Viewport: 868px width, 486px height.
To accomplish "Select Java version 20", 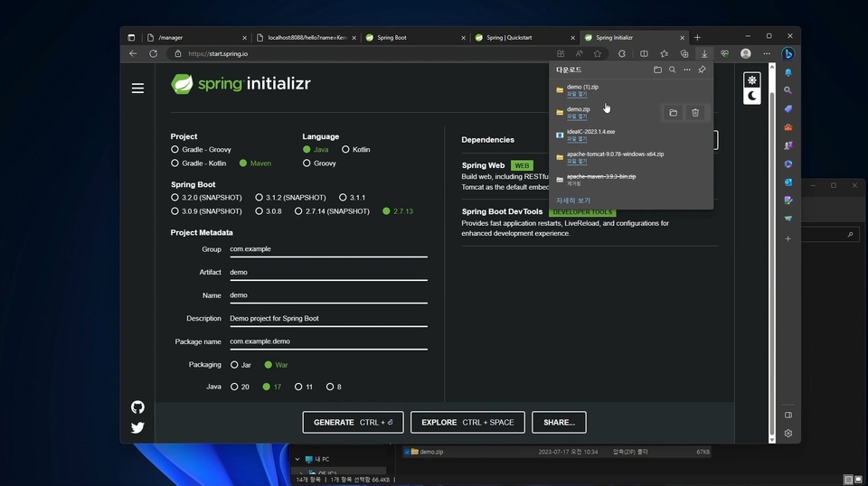I will click(240, 387).
